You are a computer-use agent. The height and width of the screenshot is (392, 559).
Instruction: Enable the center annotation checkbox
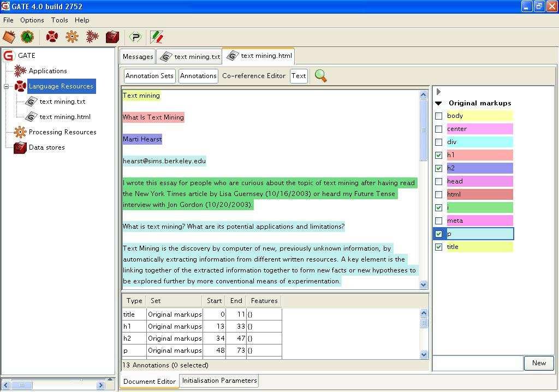point(439,129)
